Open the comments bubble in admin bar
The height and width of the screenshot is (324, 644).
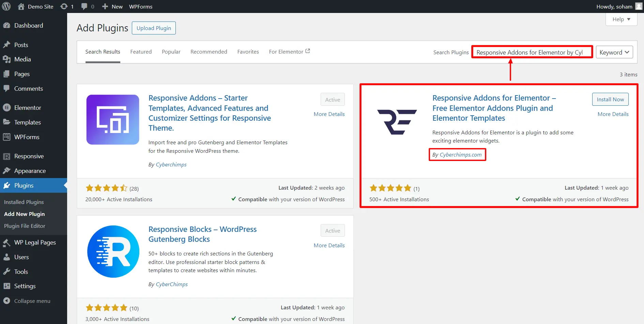pos(84,6)
